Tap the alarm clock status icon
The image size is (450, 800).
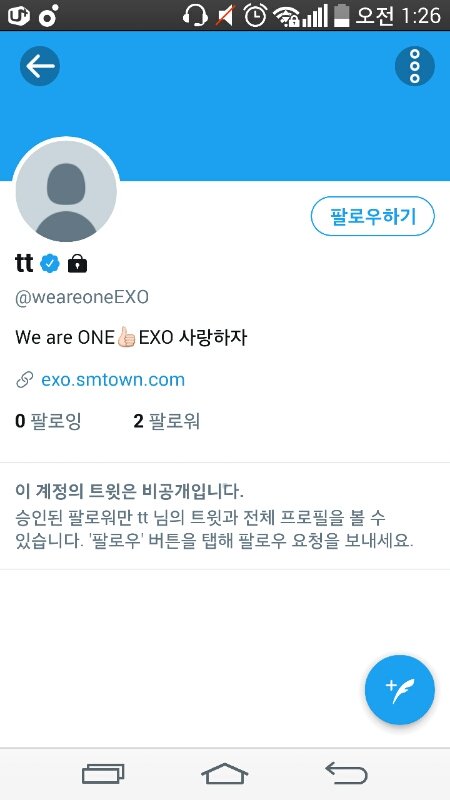click(255, 15)
